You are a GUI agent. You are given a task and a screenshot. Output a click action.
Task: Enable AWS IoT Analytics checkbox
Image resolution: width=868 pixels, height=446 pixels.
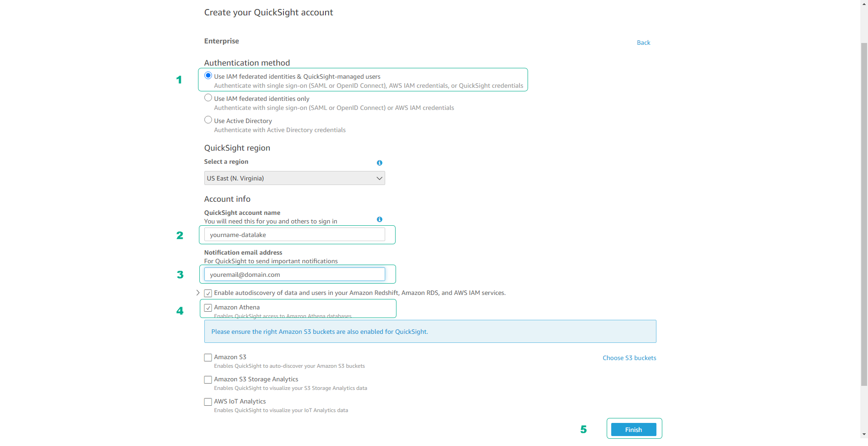(208, 402)
